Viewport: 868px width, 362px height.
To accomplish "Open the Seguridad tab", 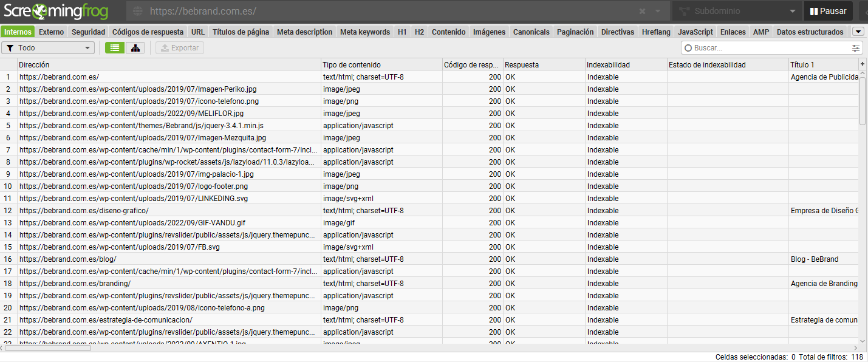I will point(88,32).
